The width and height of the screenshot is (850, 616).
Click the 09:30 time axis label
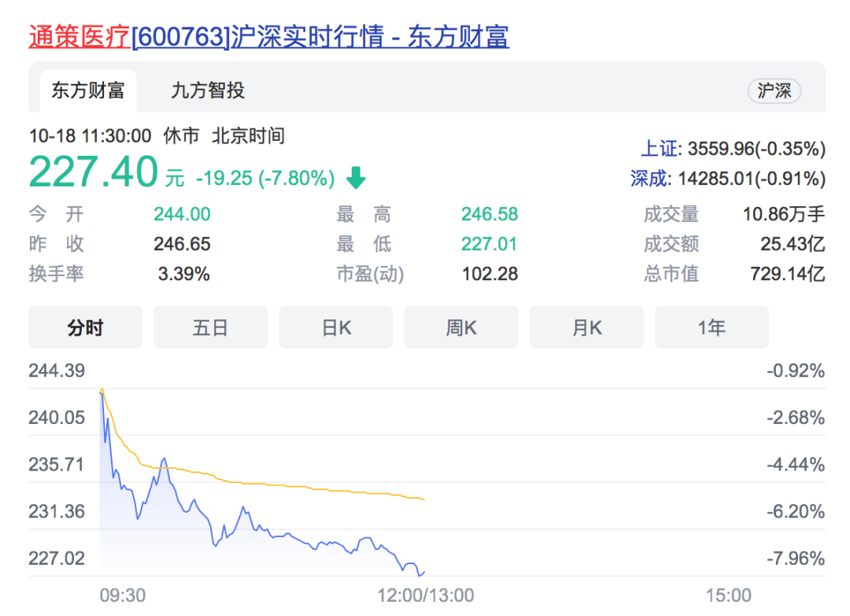click(122, 596)
